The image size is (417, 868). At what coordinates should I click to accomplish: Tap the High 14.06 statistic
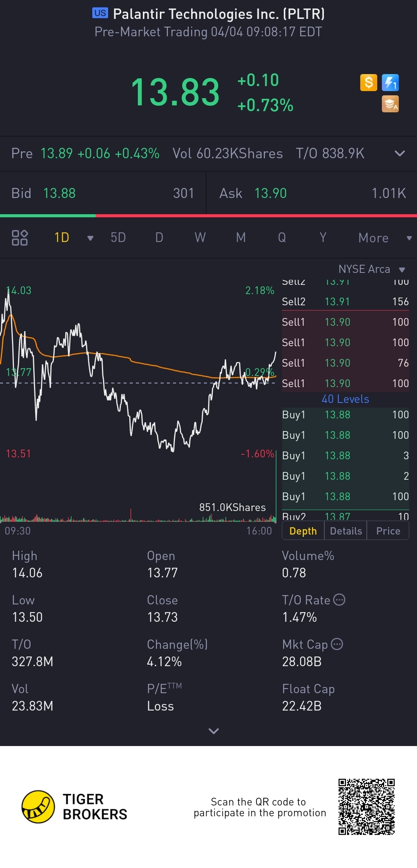[x=27, y=564]
